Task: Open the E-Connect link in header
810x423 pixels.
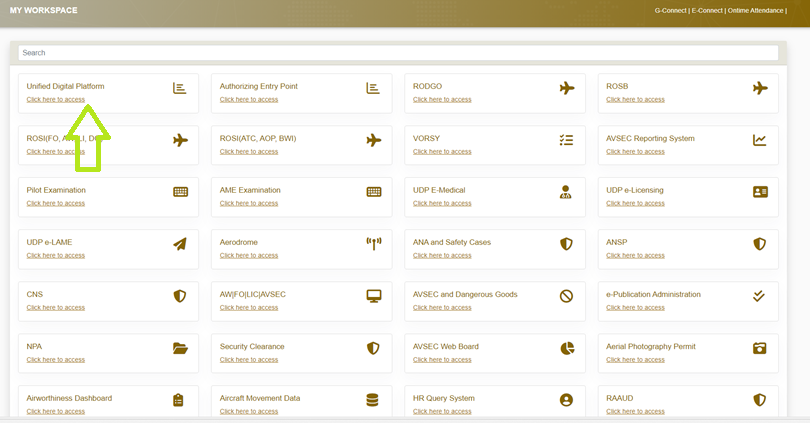Action: click(708, 10)
